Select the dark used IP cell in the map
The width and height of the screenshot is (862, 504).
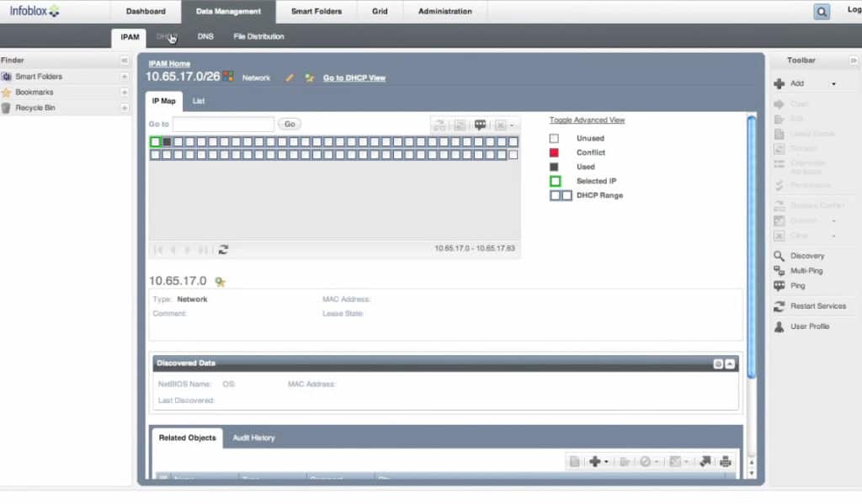click(167, 142)
